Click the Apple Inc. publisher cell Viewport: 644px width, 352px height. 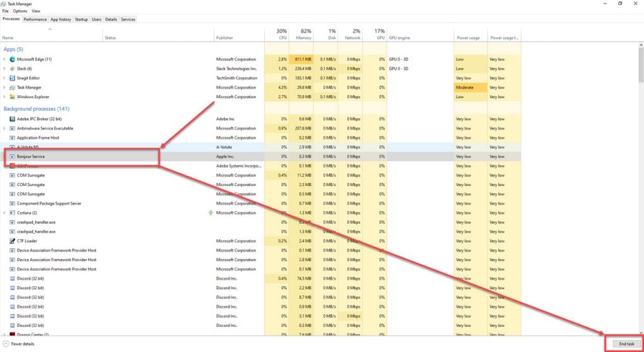[x=240, y=157]
